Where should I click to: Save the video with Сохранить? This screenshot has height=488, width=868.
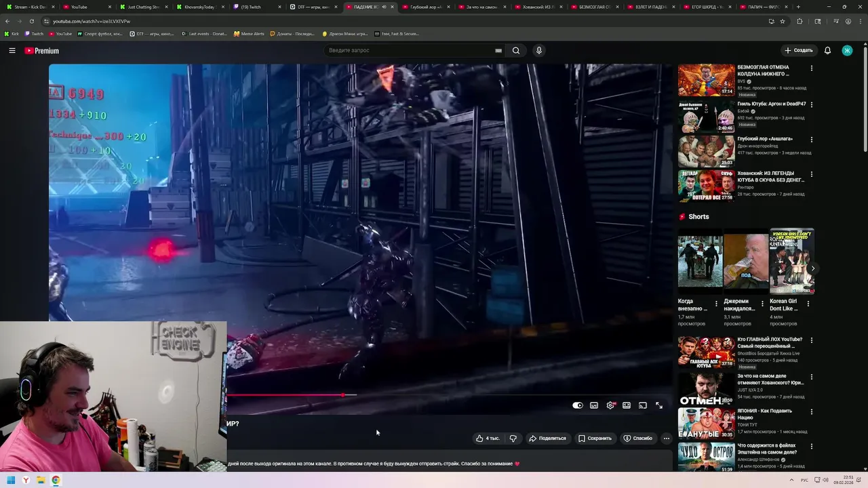coord(595,438)
